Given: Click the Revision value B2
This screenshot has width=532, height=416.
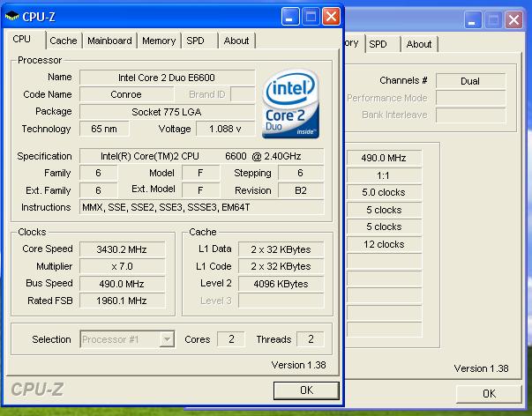Looking at the screenshot, I should pos(301,190).
